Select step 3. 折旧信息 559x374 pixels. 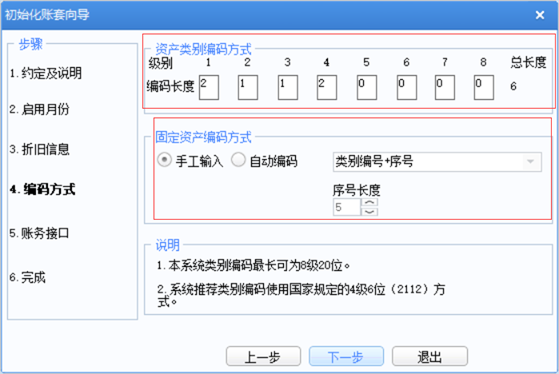pyautogui.click(x=39, y=149)
